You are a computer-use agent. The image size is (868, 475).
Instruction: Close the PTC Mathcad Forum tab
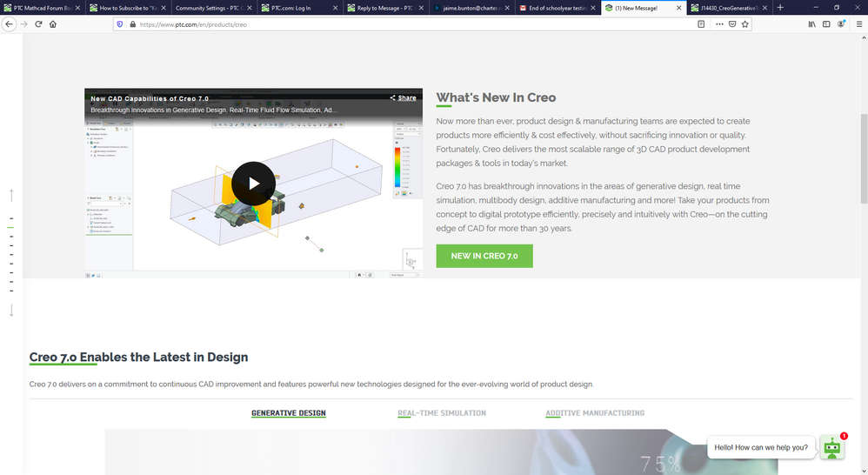point(77,8)
